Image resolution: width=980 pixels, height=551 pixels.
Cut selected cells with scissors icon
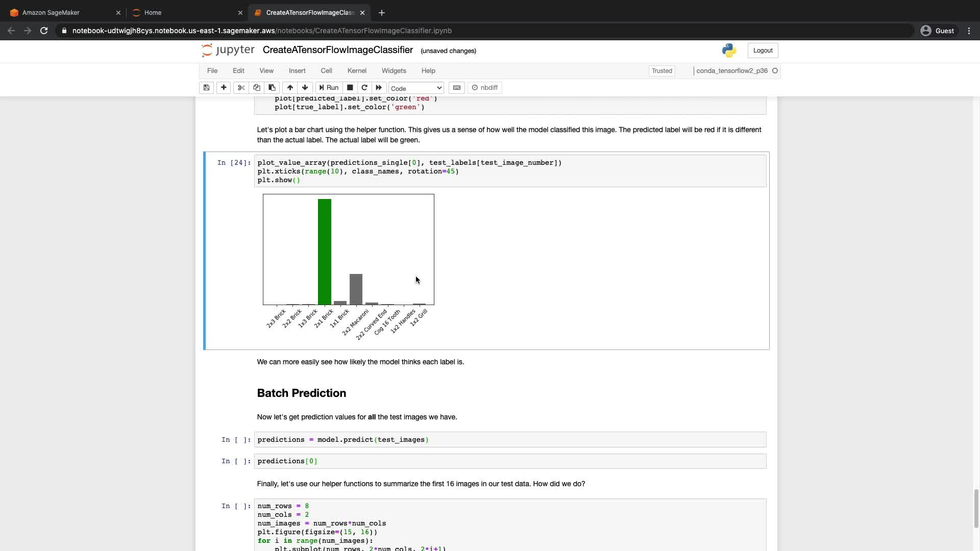click(241, 88)
